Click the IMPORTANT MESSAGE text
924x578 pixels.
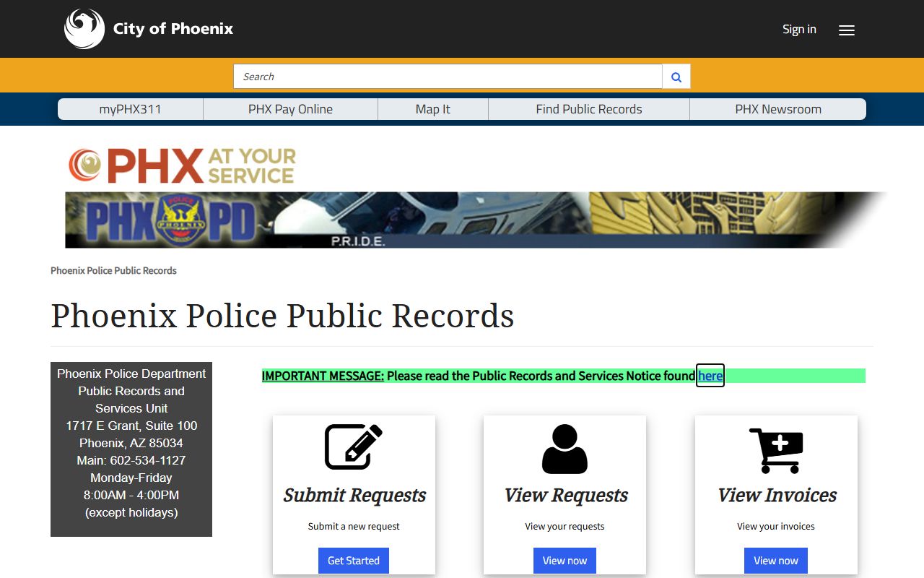click(x=323, y=376)
